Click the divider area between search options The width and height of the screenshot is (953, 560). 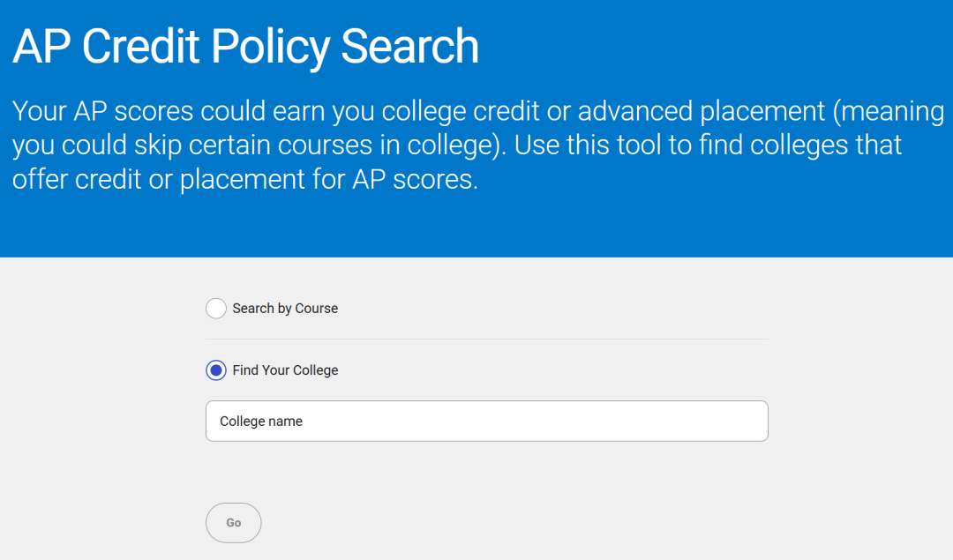485,340
